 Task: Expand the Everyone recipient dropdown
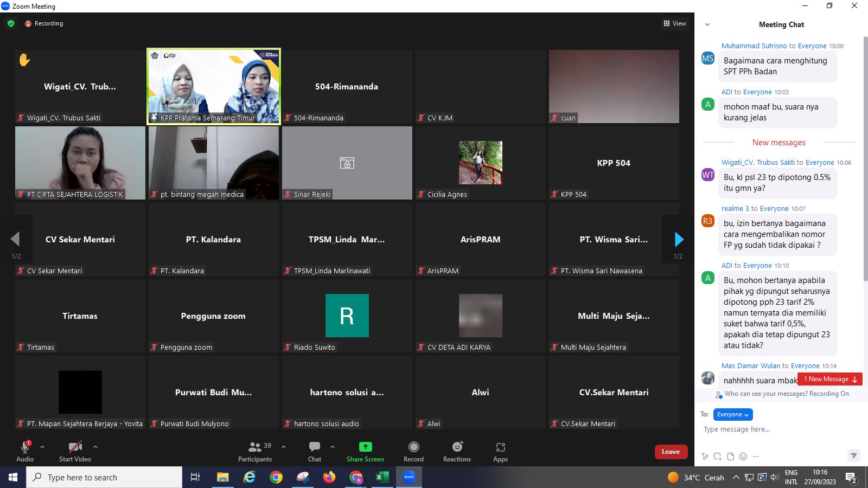(732, 414)
